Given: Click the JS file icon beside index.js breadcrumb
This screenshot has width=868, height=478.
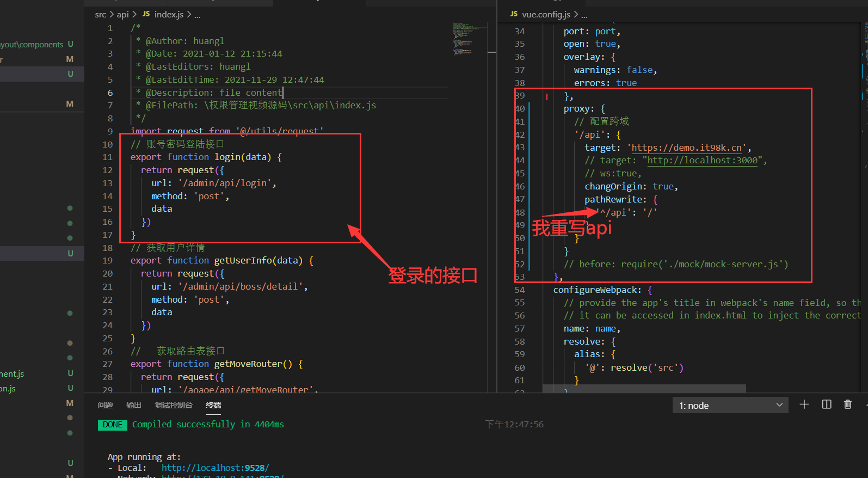Looking at the screenshot, I should 146,14.
